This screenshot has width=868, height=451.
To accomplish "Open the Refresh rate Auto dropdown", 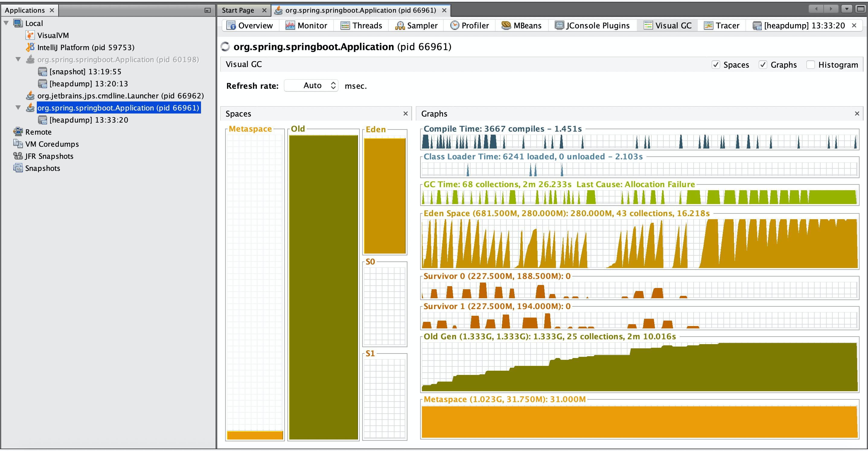I will coord(311,86).
